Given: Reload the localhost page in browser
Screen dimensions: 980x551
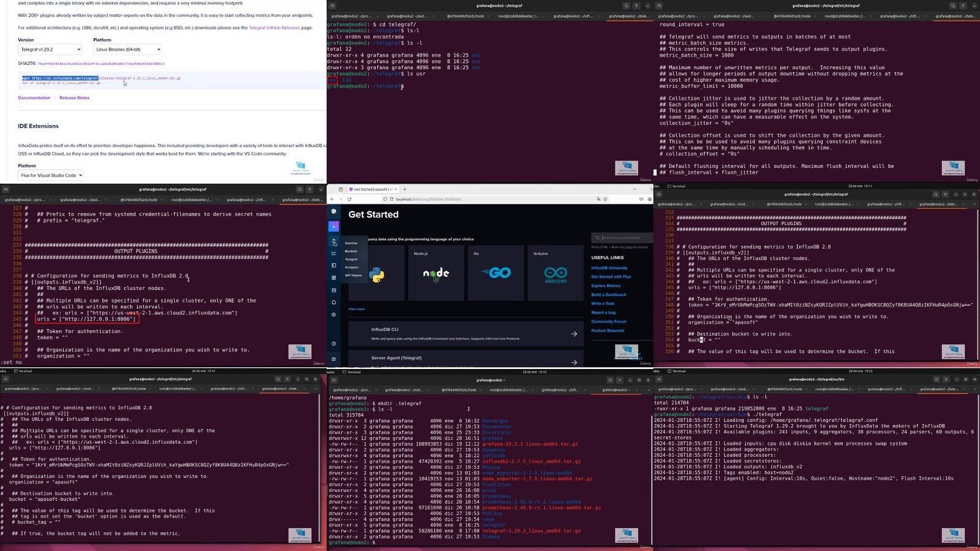Looking at the screenshot, I should (350, 199).
